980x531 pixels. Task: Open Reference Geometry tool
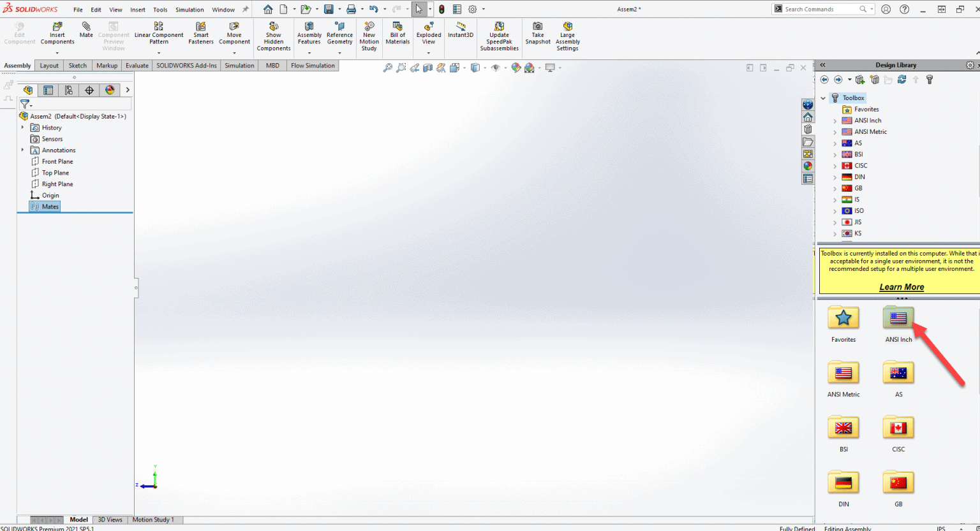[339, 33]
